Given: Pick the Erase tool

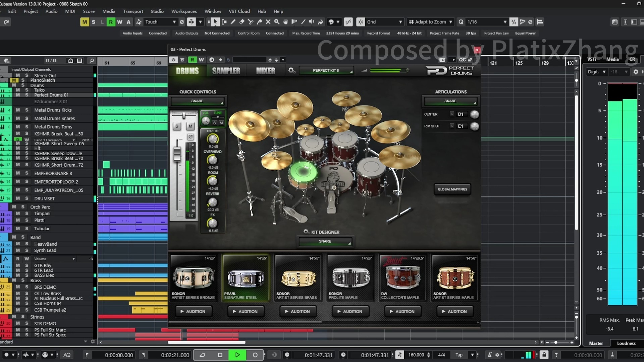Looking at the screenshot, I should (241, 22).
